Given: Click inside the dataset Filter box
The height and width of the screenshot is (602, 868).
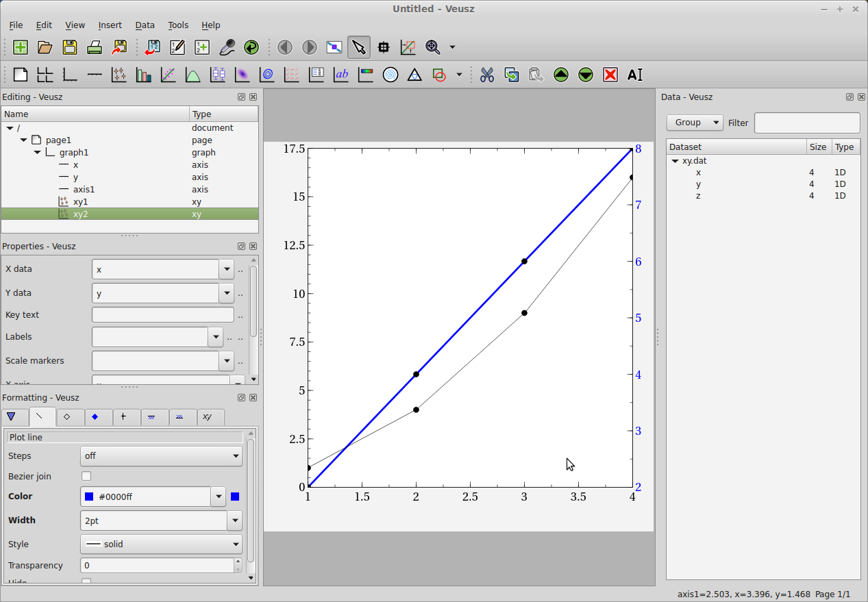Looking at the screenshot, I should 806,123.
